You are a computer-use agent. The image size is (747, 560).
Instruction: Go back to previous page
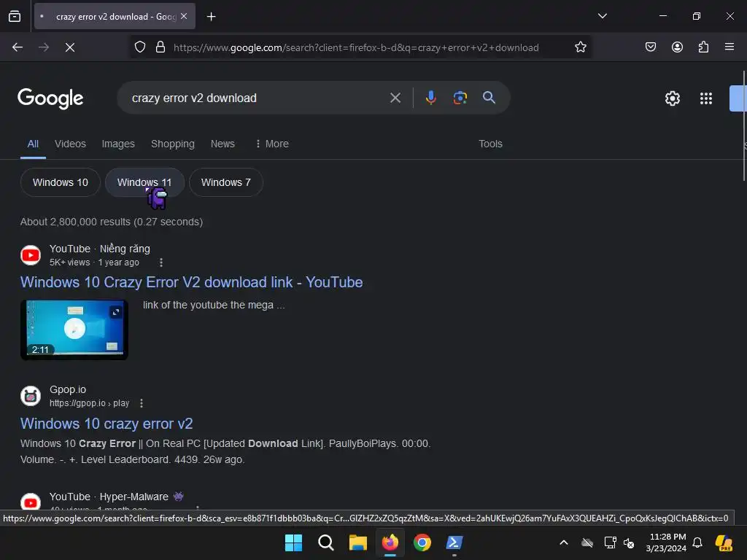pyautogui.click(x=18, y=47)
